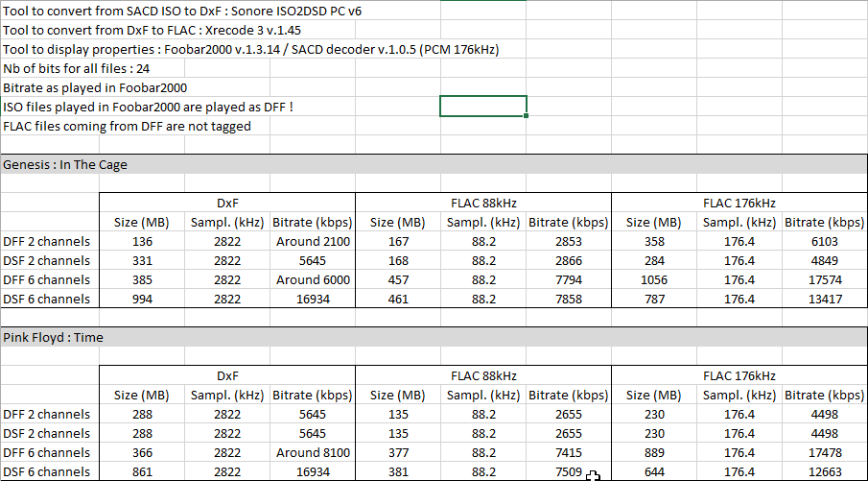Select the bitrate cell showing 7858
Viewport: 868px width, 481px height.
coord(569,300)
